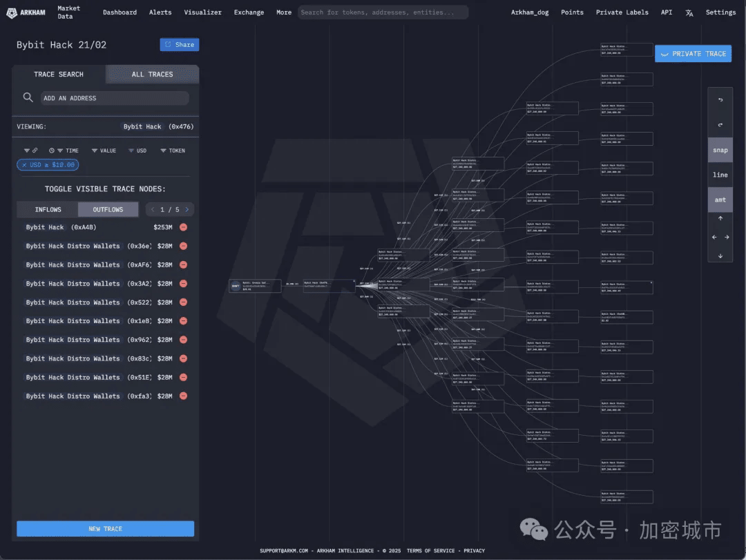Screen dimensions: 746x560
Task: Open Private Labels page
Action: coord(622,12)
